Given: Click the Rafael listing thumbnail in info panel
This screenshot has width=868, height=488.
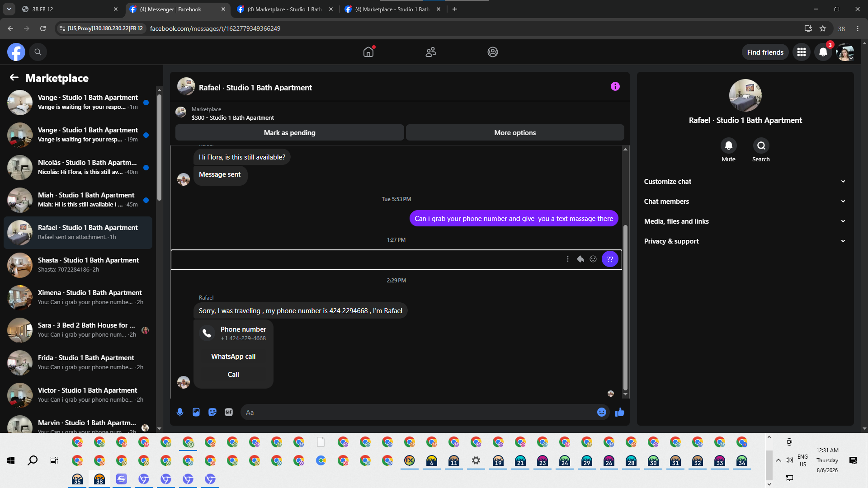Looking at the screenshot, I should (745, 95).
